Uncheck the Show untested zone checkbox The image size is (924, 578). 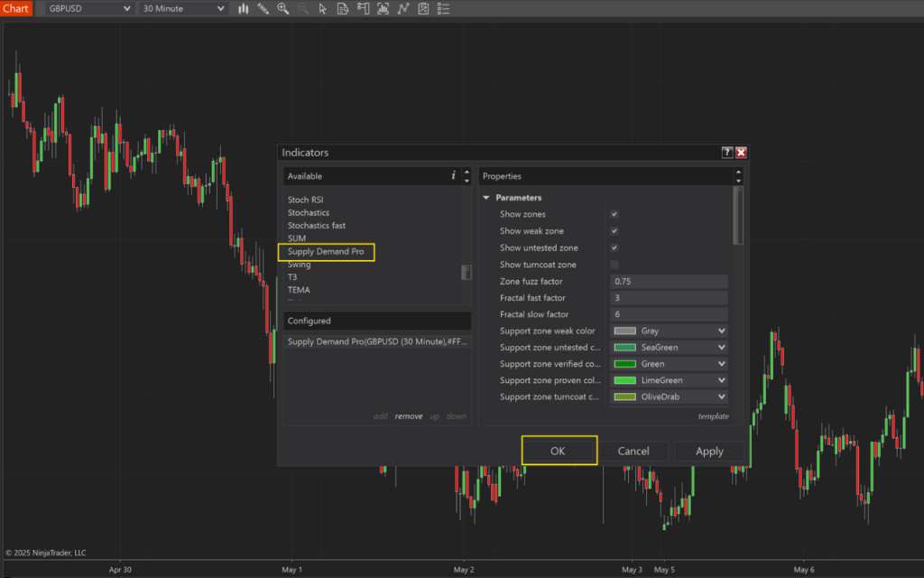pyautogui.click(x=614, y=247)
